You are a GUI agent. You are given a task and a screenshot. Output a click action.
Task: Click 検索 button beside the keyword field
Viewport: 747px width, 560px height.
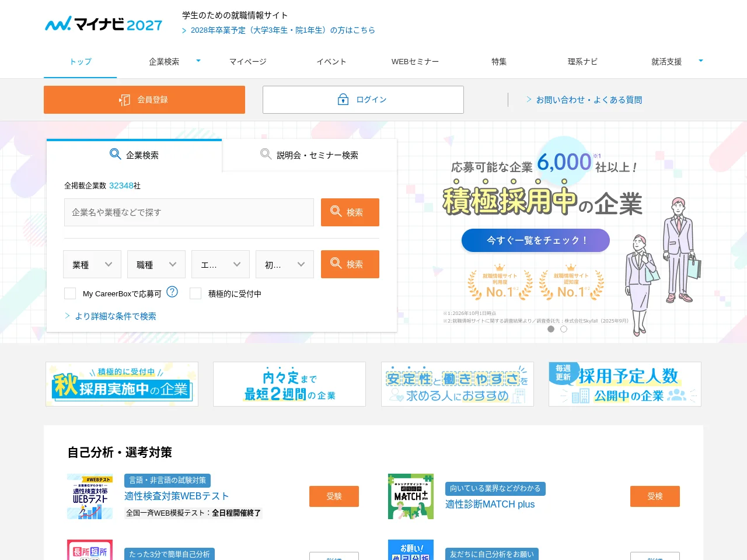click(x=350, y=212)
